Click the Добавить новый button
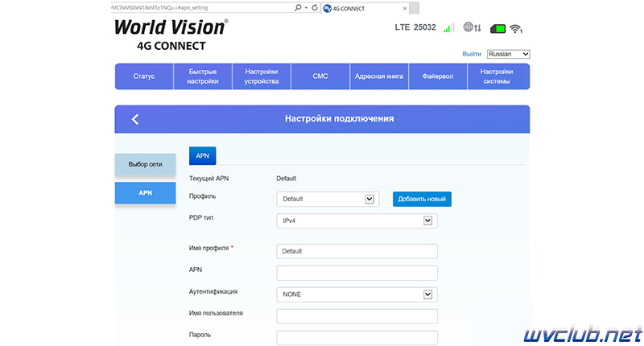 coord(422,199)
